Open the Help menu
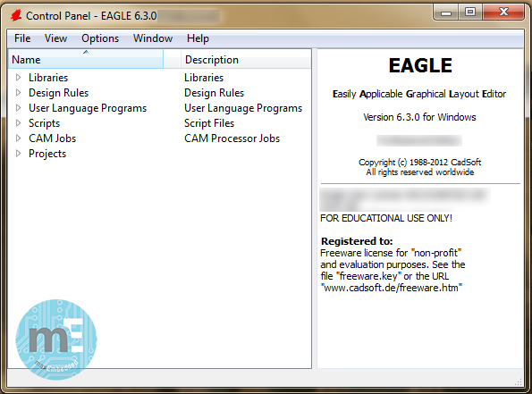The image size is (532, 394). point(198,38)
